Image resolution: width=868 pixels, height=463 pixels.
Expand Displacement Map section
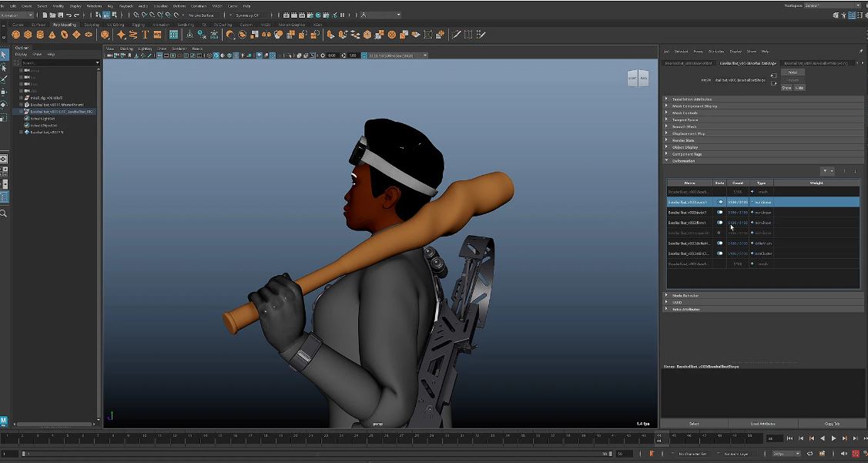tap(762, 133)
